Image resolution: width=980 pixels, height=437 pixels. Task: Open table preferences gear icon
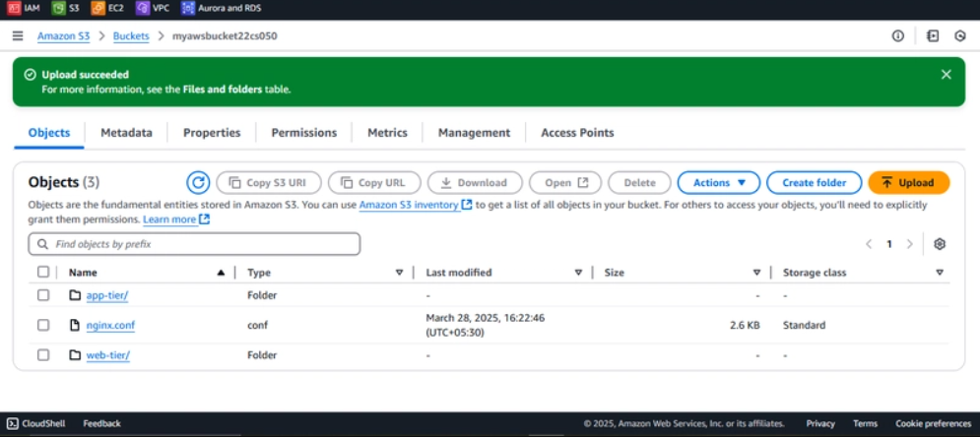pos(940,244)
